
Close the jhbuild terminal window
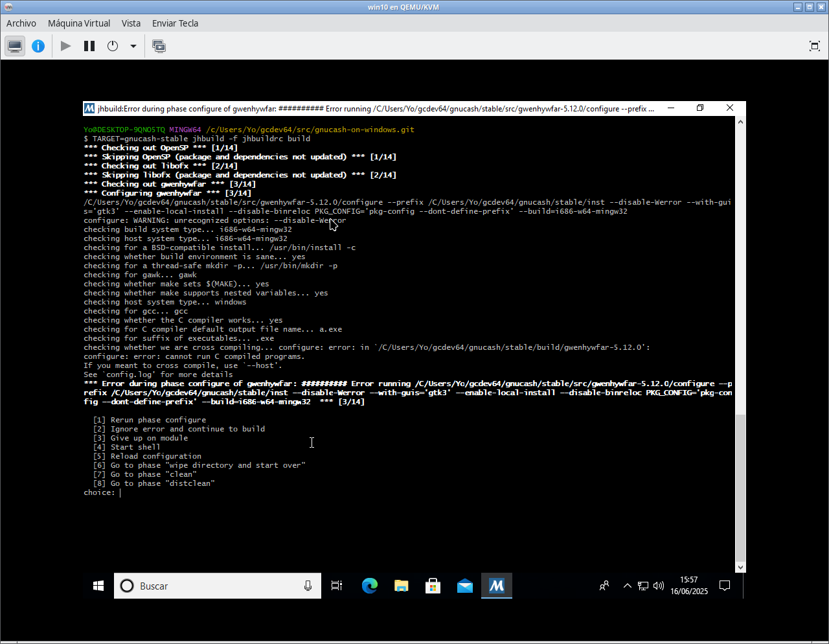[x=730, y=108]
